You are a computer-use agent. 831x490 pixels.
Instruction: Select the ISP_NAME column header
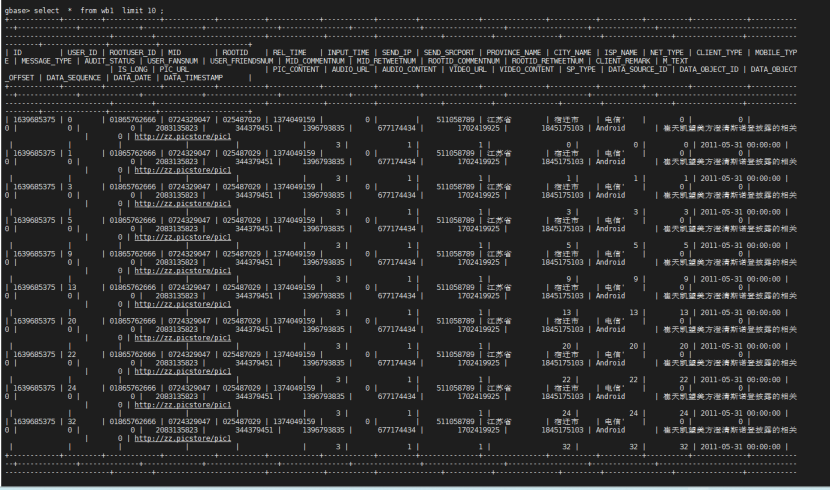pos(621,52)
